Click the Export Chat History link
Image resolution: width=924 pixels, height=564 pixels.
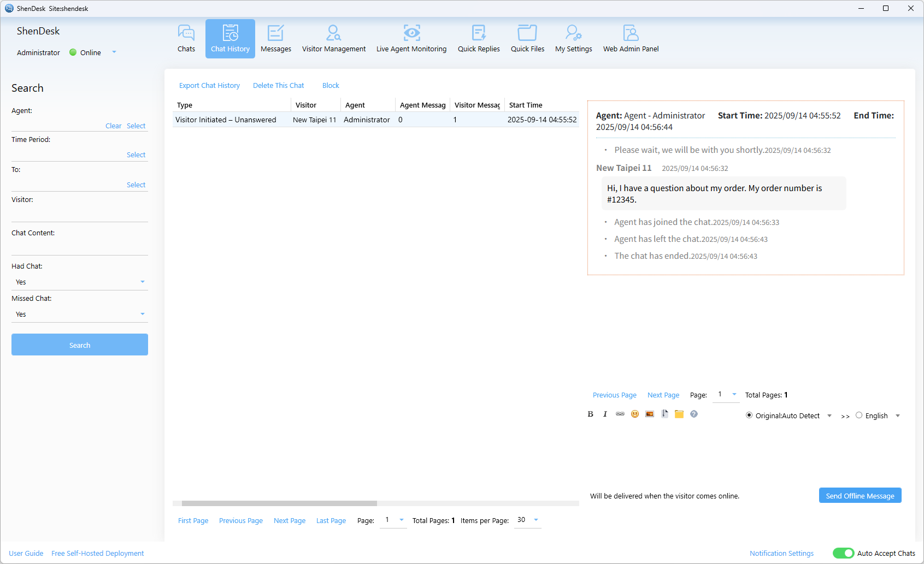pyautogui.click(x=209, y=86)
